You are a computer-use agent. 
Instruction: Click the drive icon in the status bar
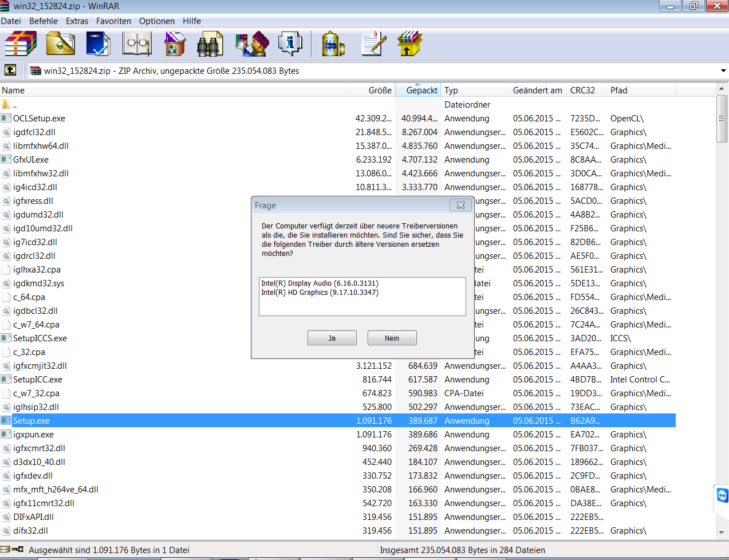pyautogui.click(x=5, y=550)
